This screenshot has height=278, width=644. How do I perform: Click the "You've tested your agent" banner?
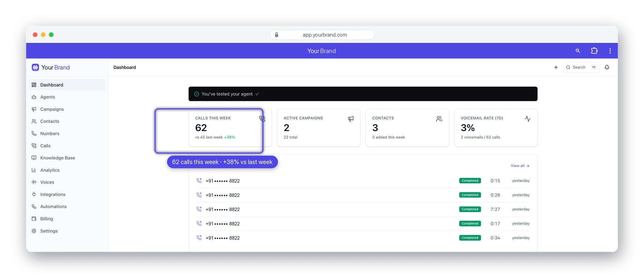pos(363,94)
